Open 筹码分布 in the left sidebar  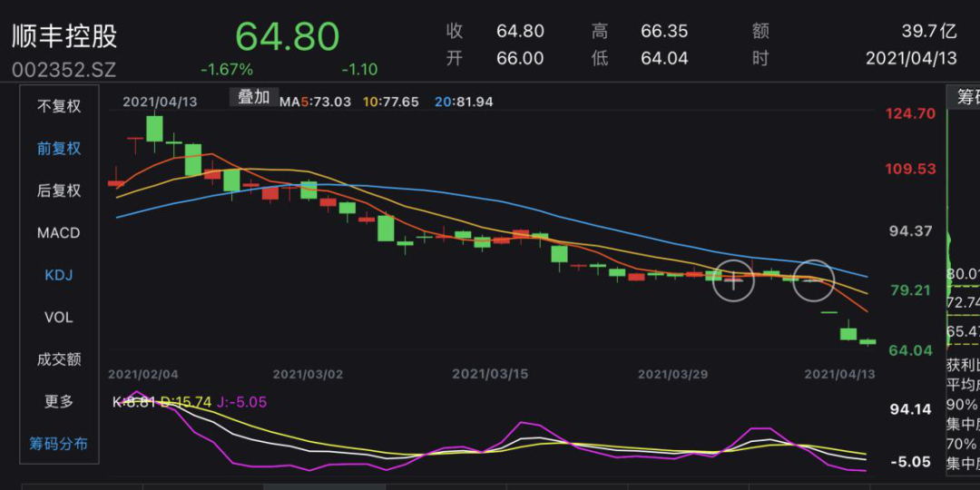(59, 444)
